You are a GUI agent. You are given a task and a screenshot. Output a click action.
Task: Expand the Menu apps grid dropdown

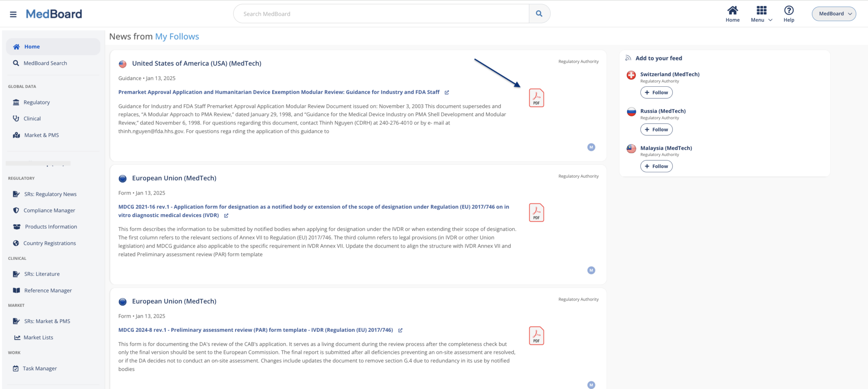click(762, 14)
